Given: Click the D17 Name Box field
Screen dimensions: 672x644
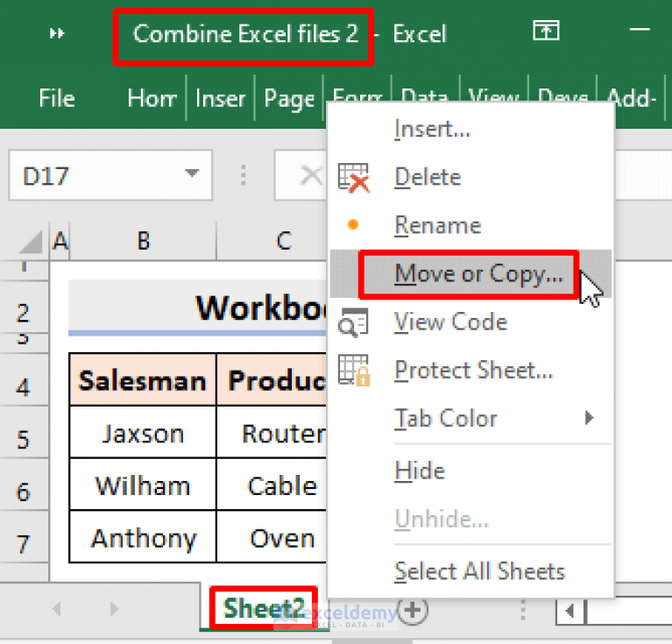Looking at the screenshot, I should tap(110, 175).
